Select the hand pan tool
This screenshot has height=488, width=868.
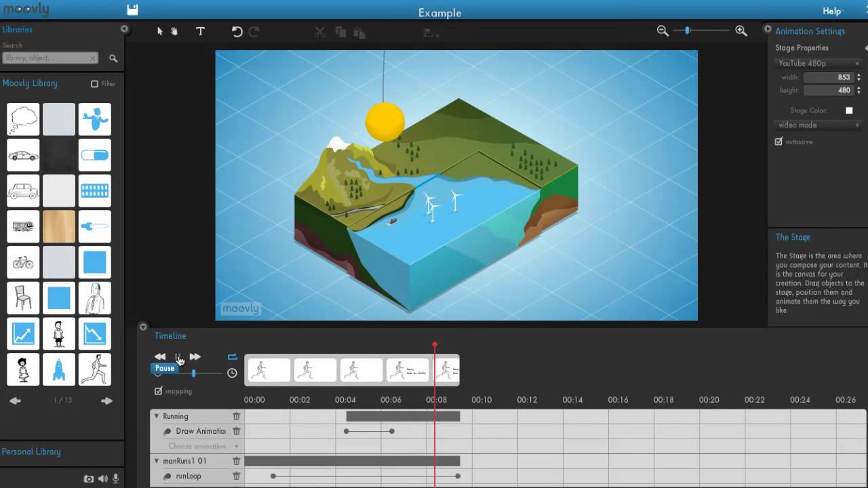tap(174, 31)
